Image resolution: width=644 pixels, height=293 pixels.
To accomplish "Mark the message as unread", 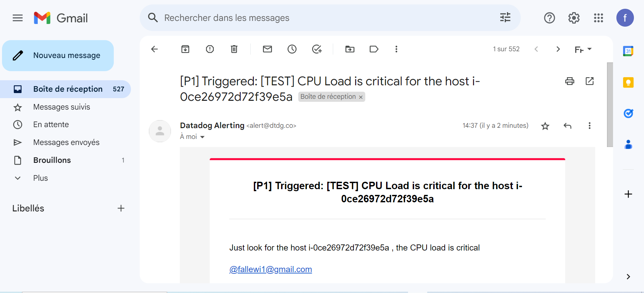I will [x=267, y=49].
